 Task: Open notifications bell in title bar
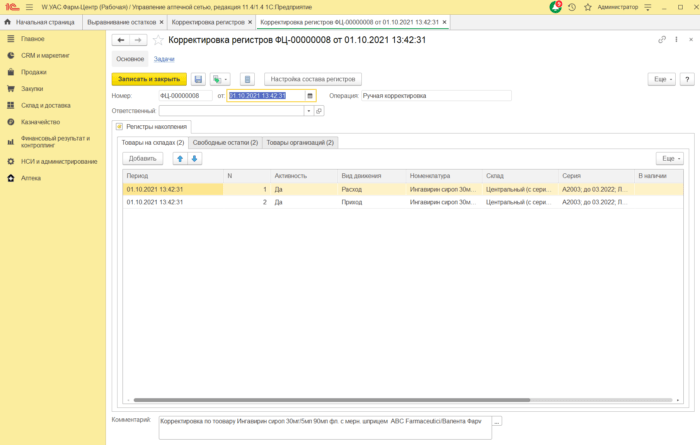click(x=556, y=7)
